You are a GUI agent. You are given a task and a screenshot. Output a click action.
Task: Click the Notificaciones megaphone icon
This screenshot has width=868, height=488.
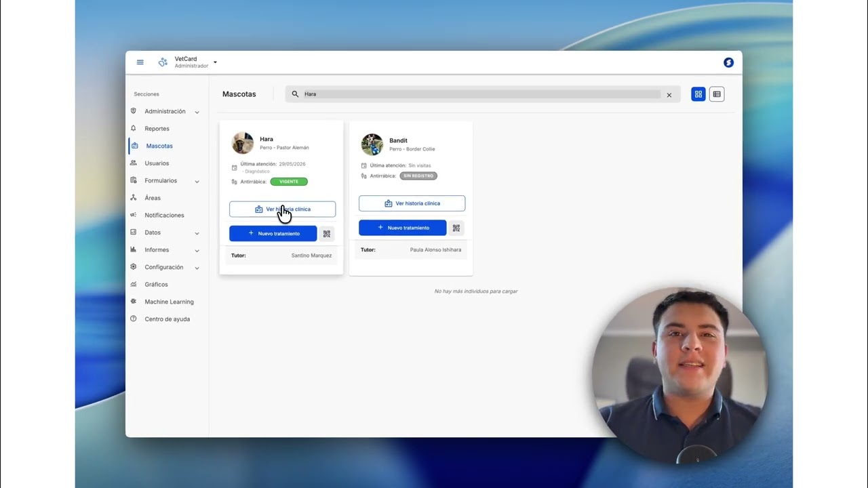pos(134,215)
